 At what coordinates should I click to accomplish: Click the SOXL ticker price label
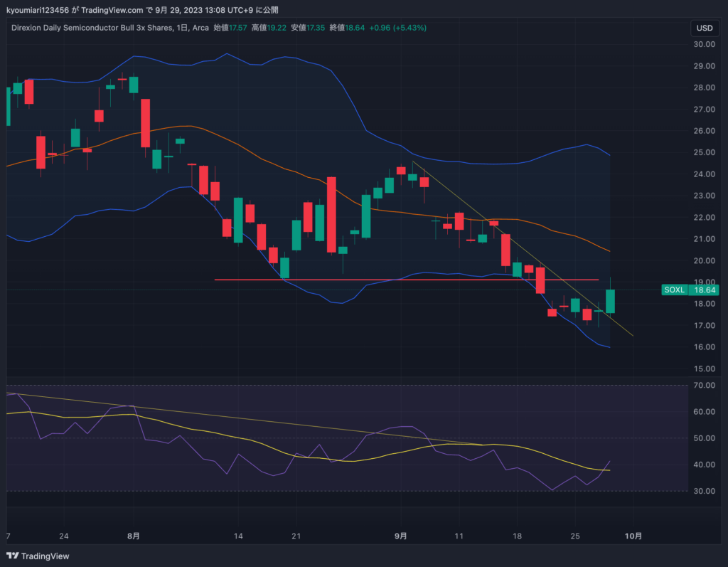675,290
